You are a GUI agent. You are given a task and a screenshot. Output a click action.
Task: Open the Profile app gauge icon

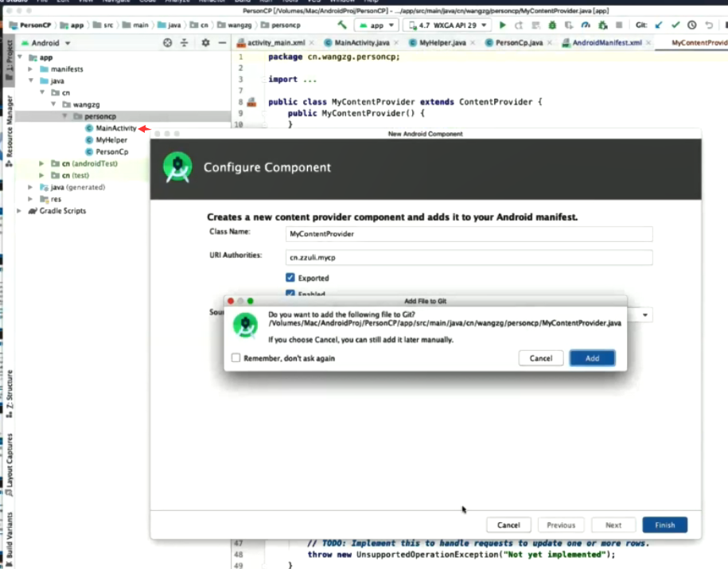[x=586, y=25]
